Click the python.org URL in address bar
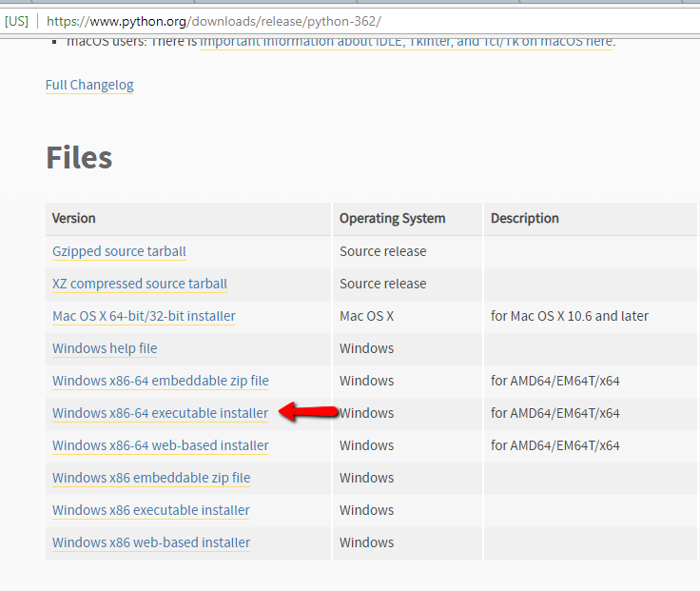 point(214,20)
